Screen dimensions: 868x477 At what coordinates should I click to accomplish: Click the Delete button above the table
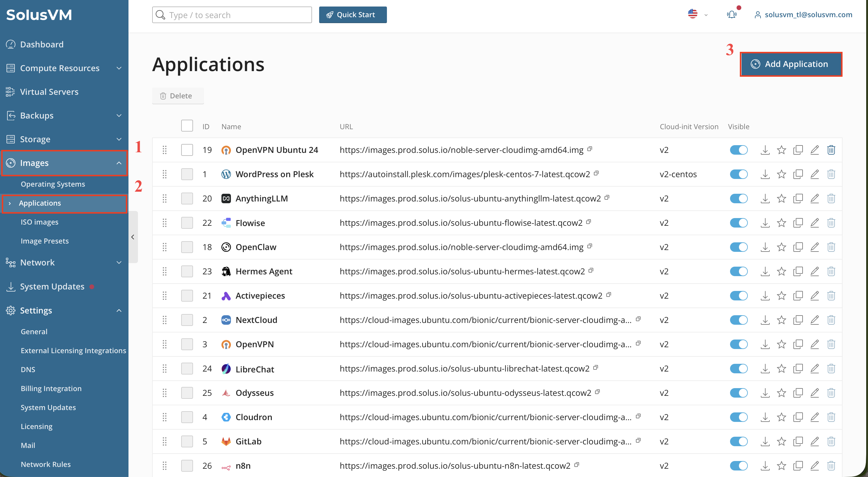pyautogui.click(x=178, y=96)
